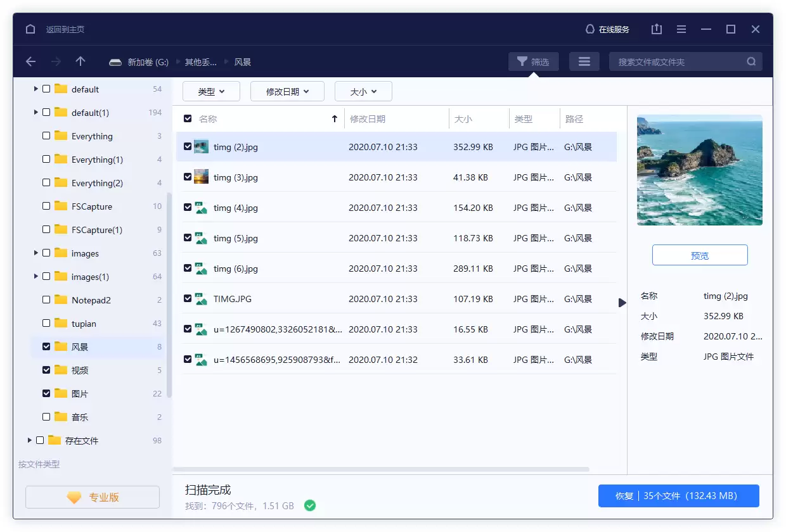Image resolution: width=786 pixels, height=532 pixels.
Task: Click the share/export icon in the title bar
Action: (x=656, y=28)
